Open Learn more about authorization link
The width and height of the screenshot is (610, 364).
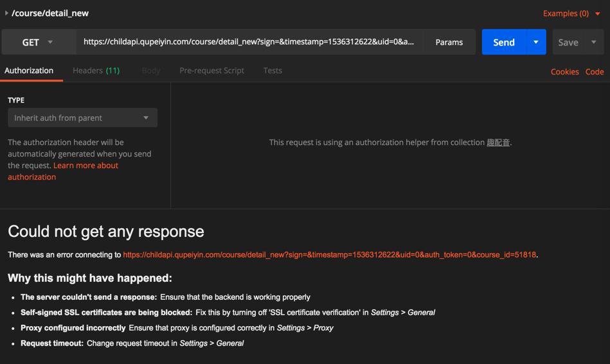click(85, 166)
